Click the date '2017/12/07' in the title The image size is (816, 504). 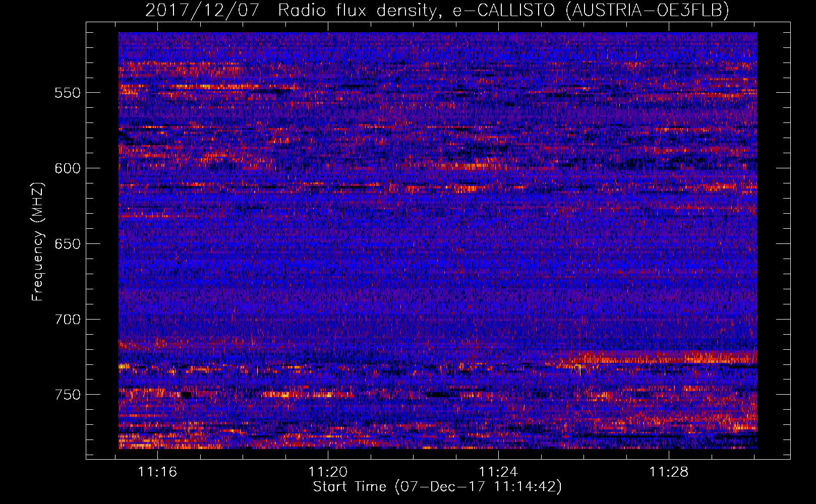(x=202, y=10)
